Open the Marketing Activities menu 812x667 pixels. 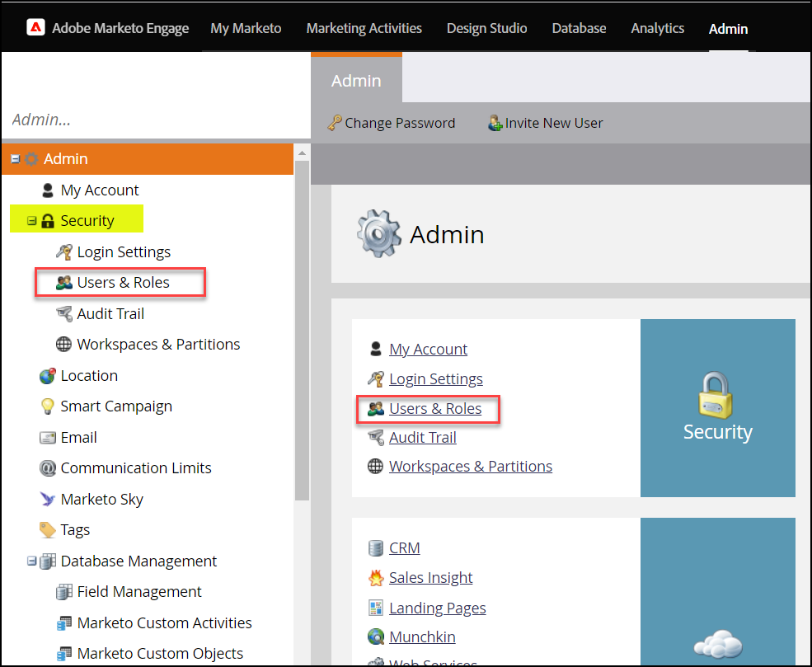coord(364,28)
